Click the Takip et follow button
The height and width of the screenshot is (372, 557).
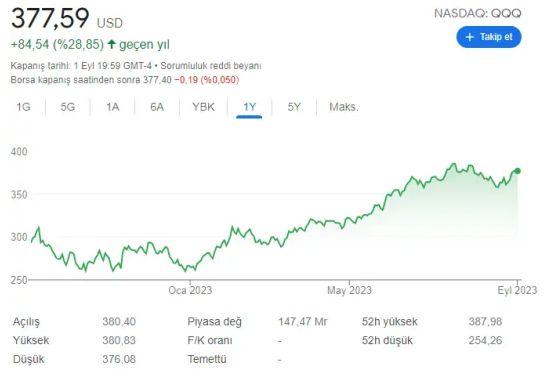(x=488, y=37)
